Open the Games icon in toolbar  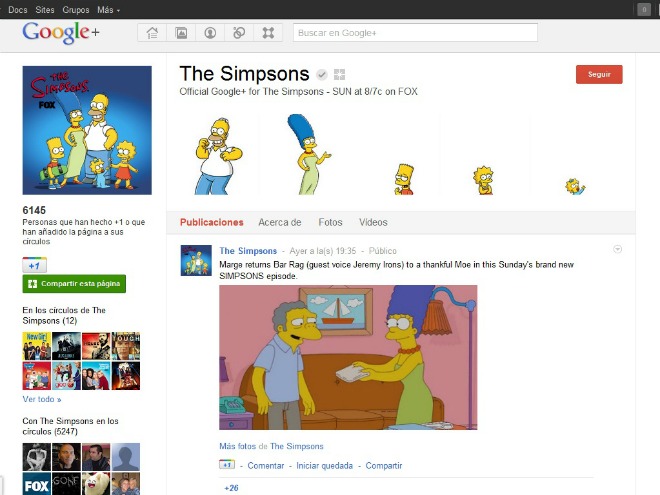pyautogui.click(x=268, y=33)
